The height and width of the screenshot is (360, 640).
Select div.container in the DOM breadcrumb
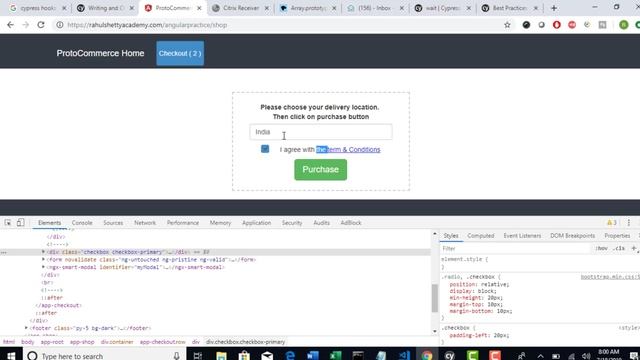pyautogui.click(x=117, y=342)
